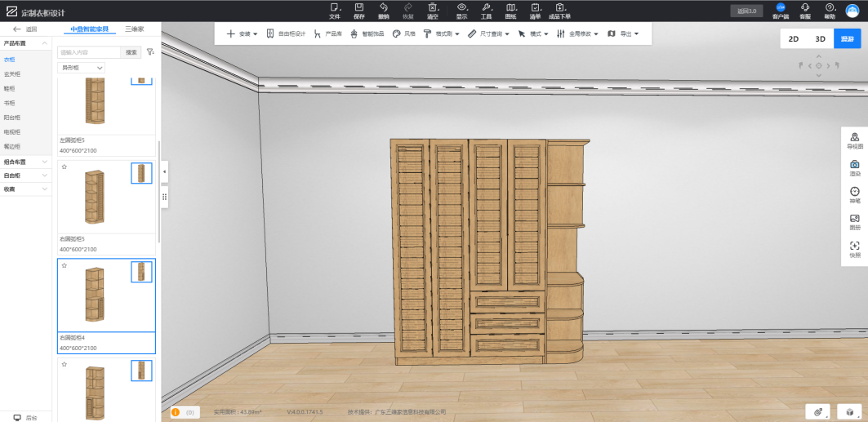Screen dimensions: 868x422
Task: Click the product search input field
Action: [x=89, y=51]
